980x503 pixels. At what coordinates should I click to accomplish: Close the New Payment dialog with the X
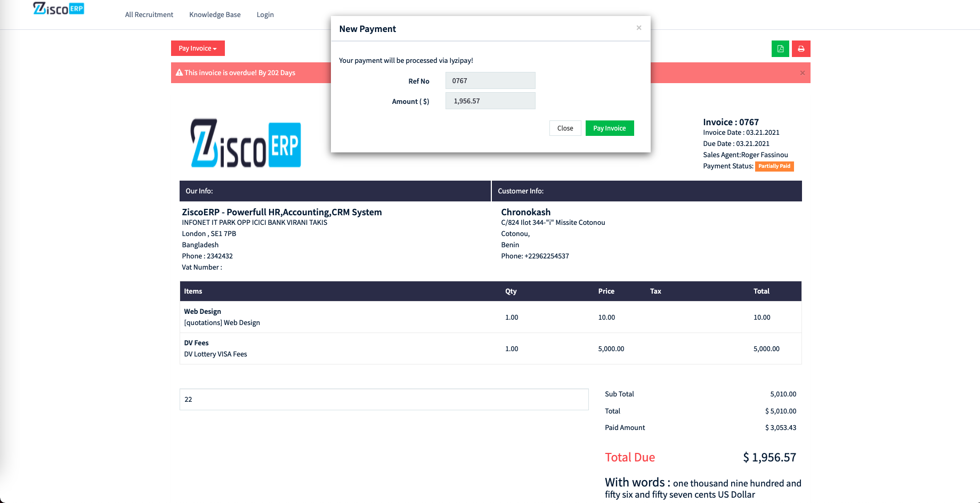[638, 28]
